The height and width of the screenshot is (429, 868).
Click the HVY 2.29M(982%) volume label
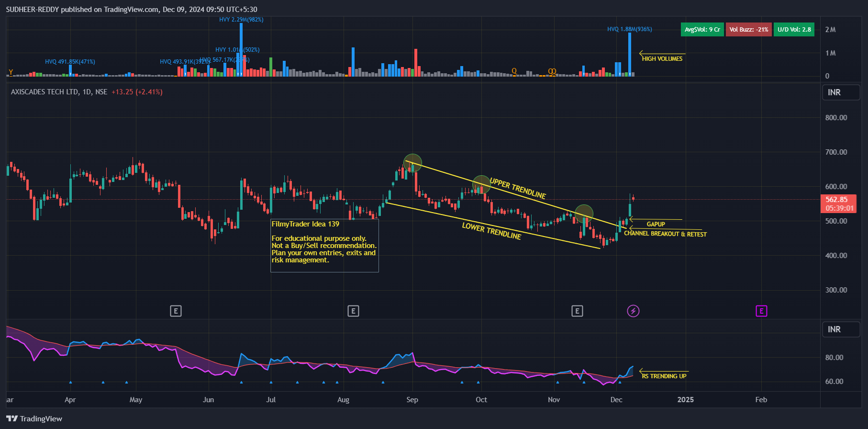(241, 20)
